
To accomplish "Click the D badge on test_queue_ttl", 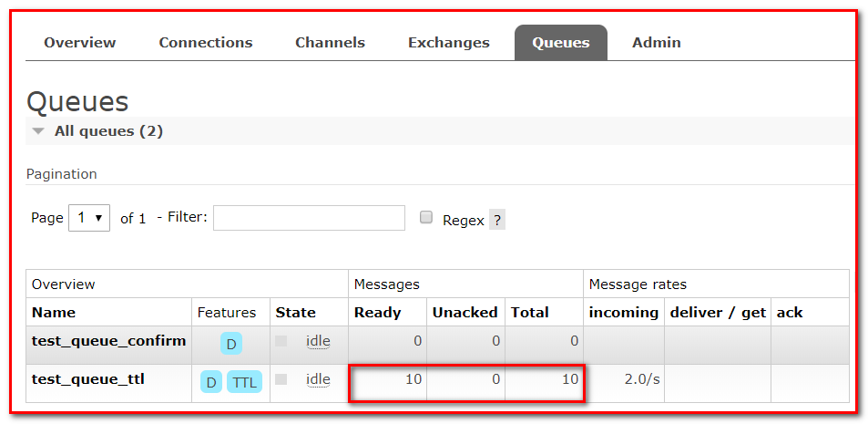I will [211, 382].
